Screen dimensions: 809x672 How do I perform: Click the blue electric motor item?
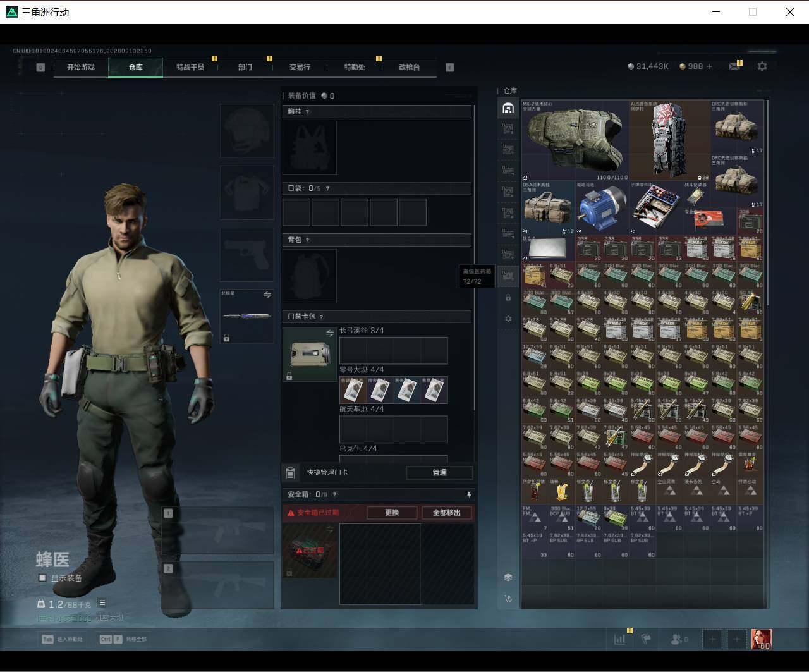602,208
